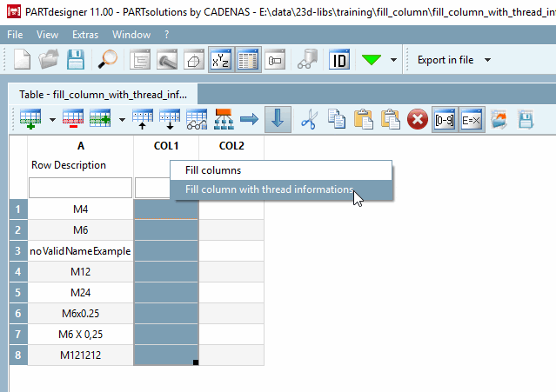Toggle the [0-9] number format button
The height and width of the screenshot is (392, 556).
(x=445, y=119)
